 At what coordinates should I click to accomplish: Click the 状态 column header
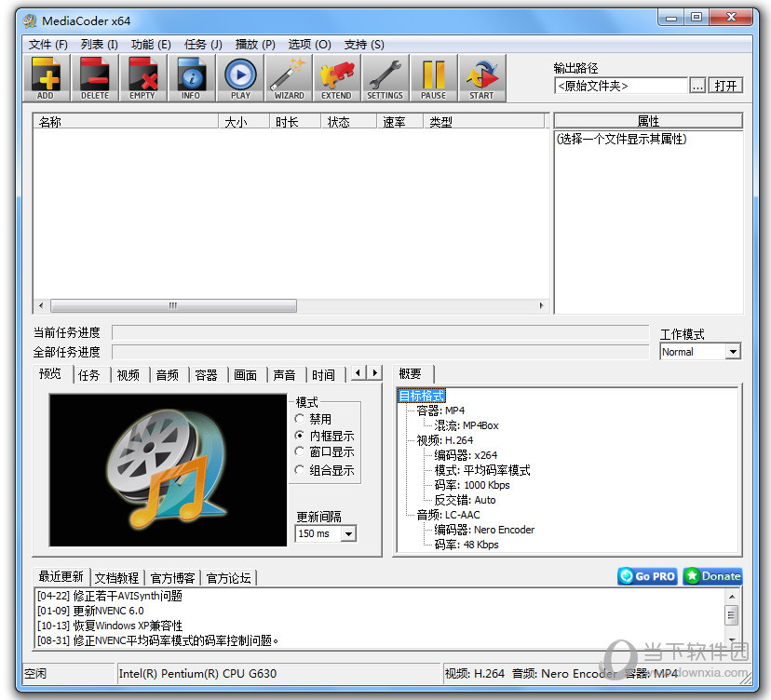click(348, 121)
